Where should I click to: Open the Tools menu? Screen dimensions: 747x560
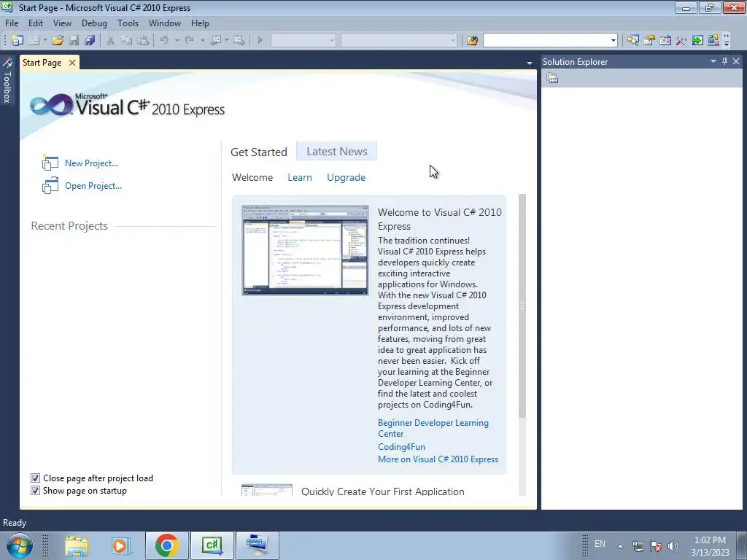click(128, 23)
